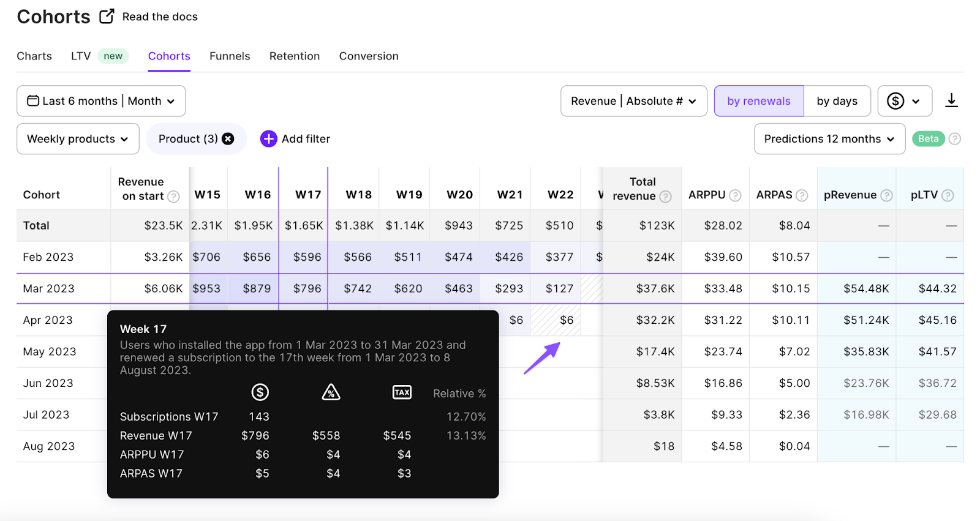Viewport: 980px width, 521px height.
Task: Switch view to by days
Action: [837, 101]
